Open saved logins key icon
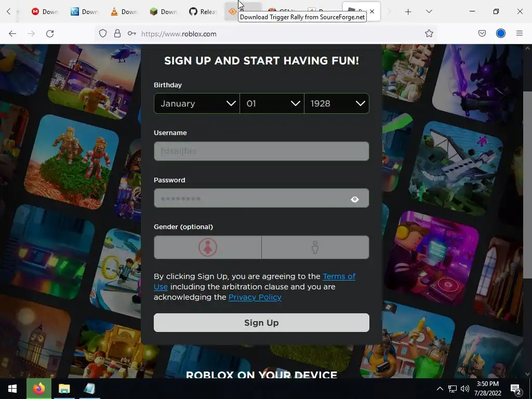This screenshot has width=532, height=399. click(x=132, y=34)
